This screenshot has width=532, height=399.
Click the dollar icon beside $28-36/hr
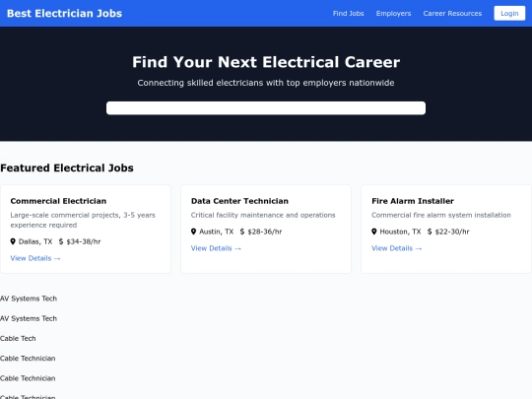242,232
